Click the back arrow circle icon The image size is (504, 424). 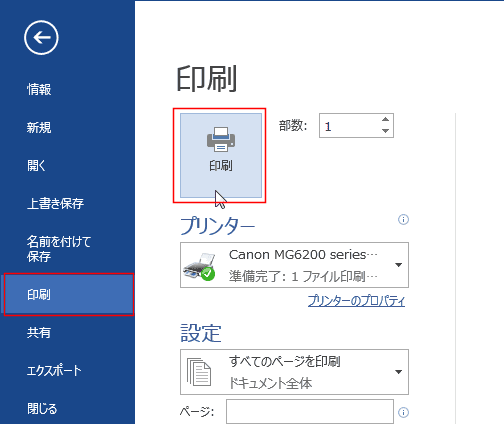[x=41, y=38]
